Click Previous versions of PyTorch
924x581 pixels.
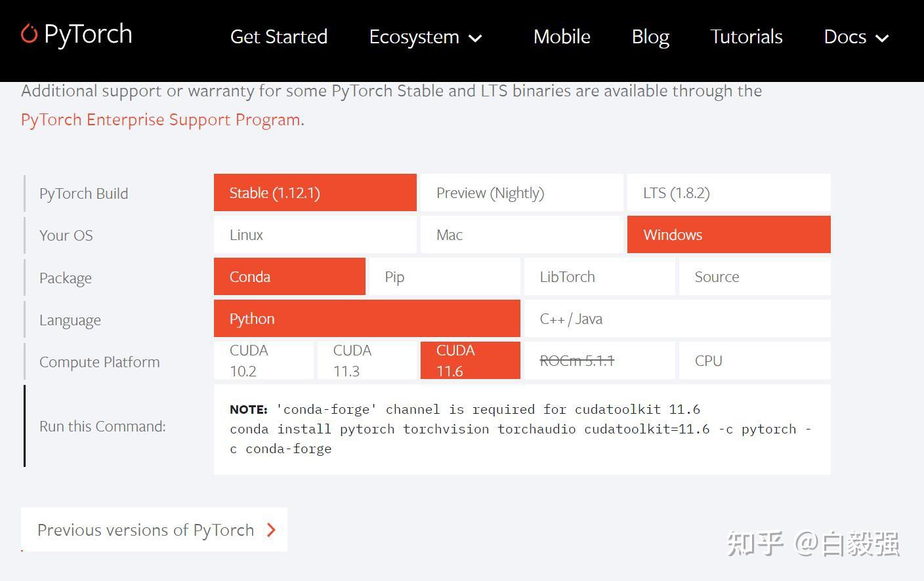pos(146,530)
